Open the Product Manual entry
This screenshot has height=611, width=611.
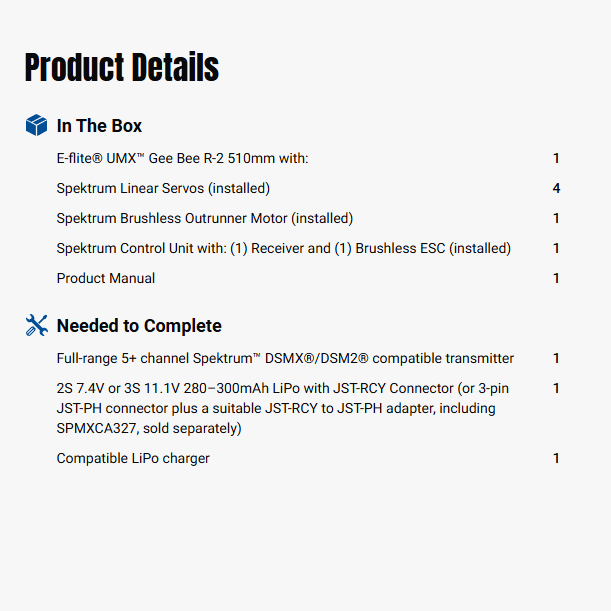click(106, 278)
